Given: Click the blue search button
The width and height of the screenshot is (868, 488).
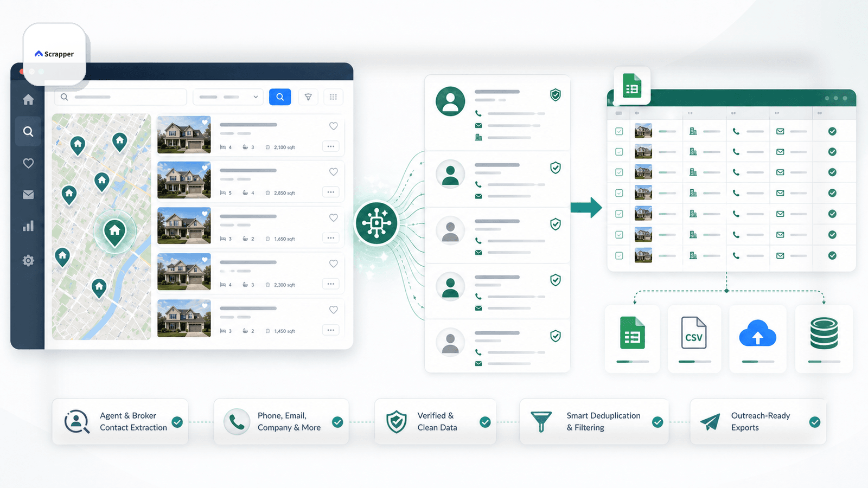Looking at the screenshot, I should pyautogui.click(x=280, y=97).
